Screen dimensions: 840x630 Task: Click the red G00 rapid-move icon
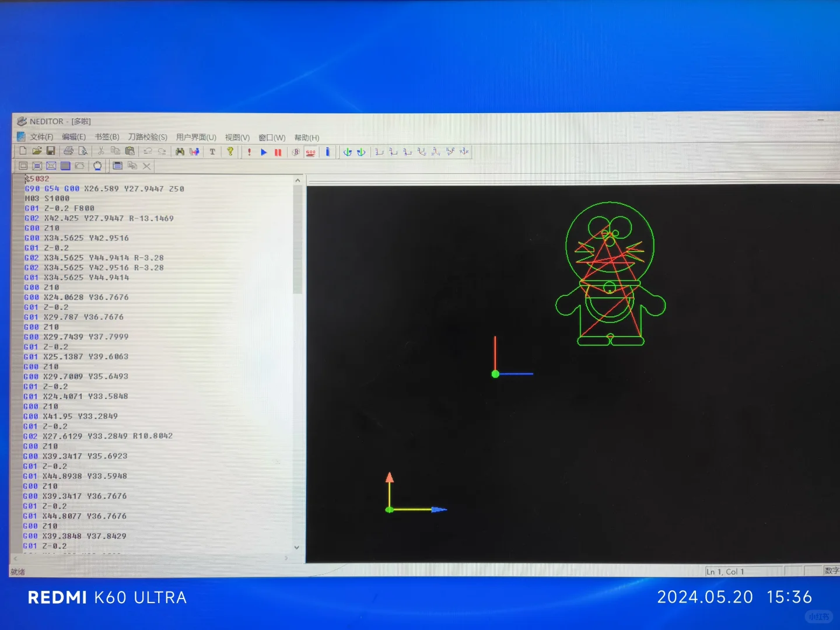coord(310,152)
